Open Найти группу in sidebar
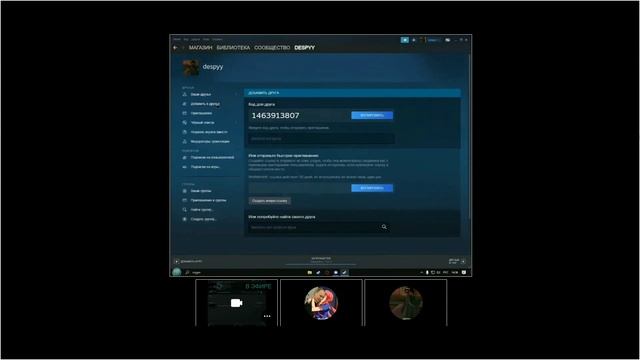The image size is (640, 360). click(x=201, y=209)
